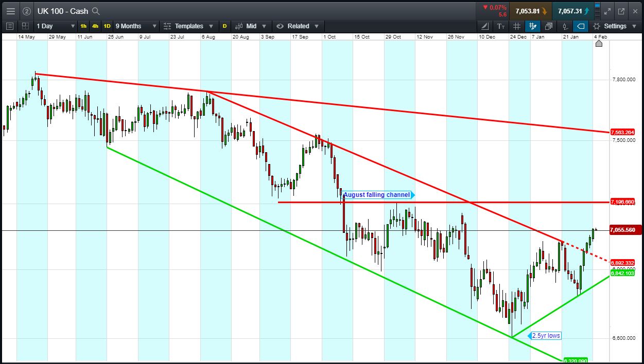
Task: Open the hamburger main menu
Action: (x=10, y=11)
